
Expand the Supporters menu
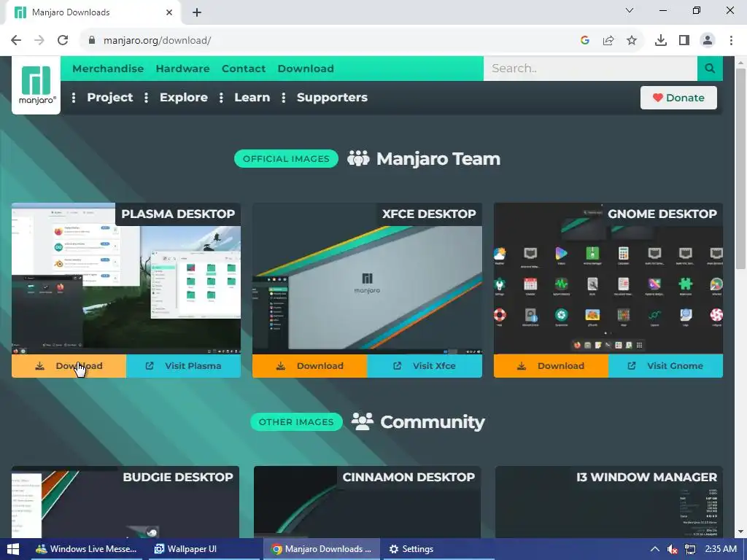tap(332, 97)
